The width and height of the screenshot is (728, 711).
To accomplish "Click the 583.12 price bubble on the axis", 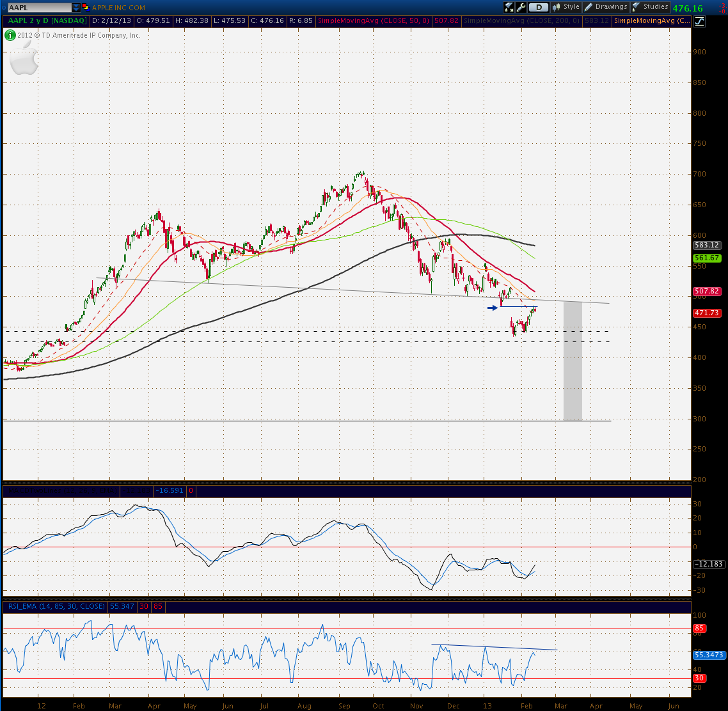I will pos(707,246).
